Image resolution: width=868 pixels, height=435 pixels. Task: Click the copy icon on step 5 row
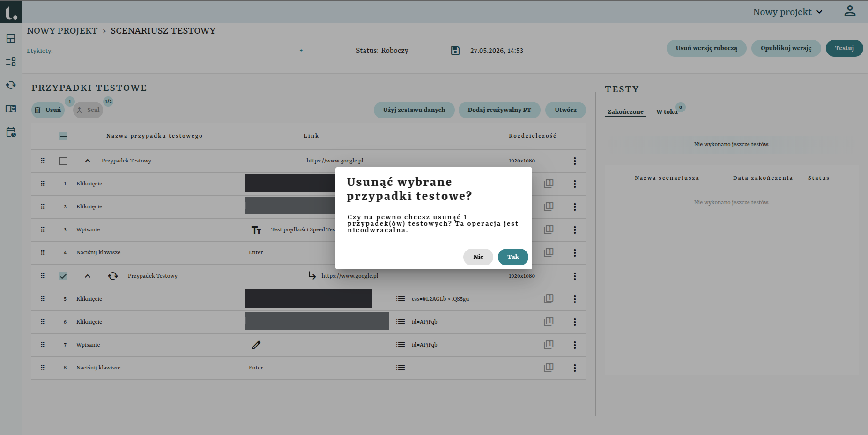coord(549,299)
